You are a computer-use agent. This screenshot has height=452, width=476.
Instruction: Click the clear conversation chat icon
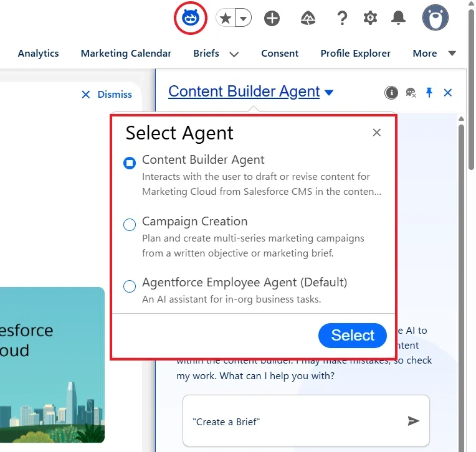click(411, 93)
